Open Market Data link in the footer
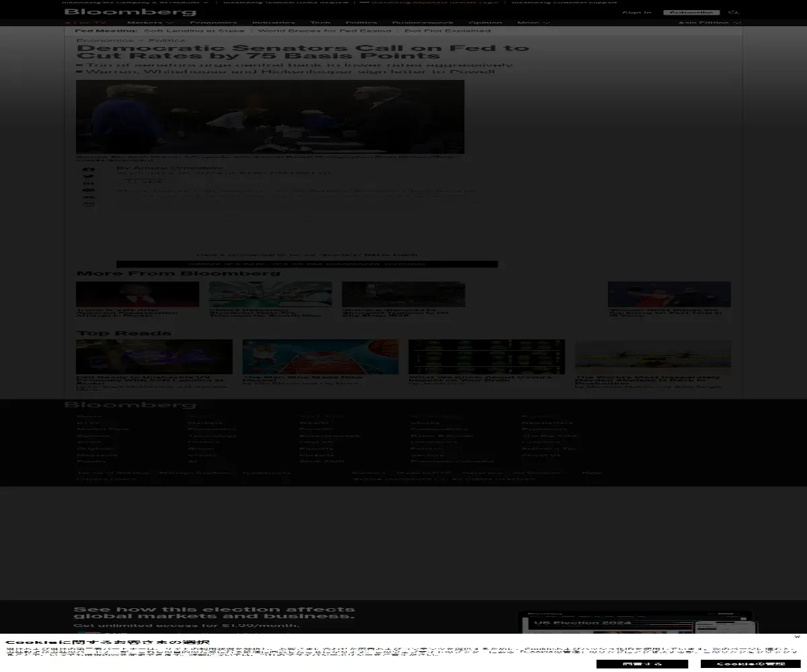This screenshot has height=672, width=807. (102, 429)
